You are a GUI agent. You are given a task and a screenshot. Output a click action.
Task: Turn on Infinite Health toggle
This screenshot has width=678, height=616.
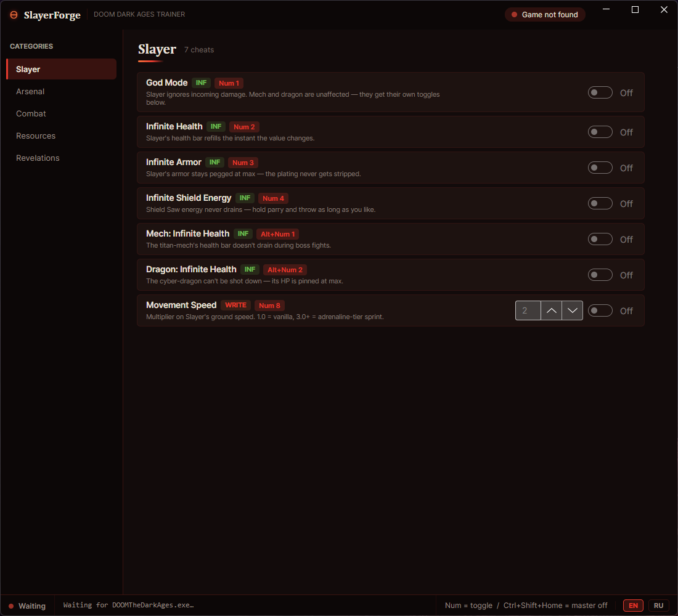pos(600,132)
